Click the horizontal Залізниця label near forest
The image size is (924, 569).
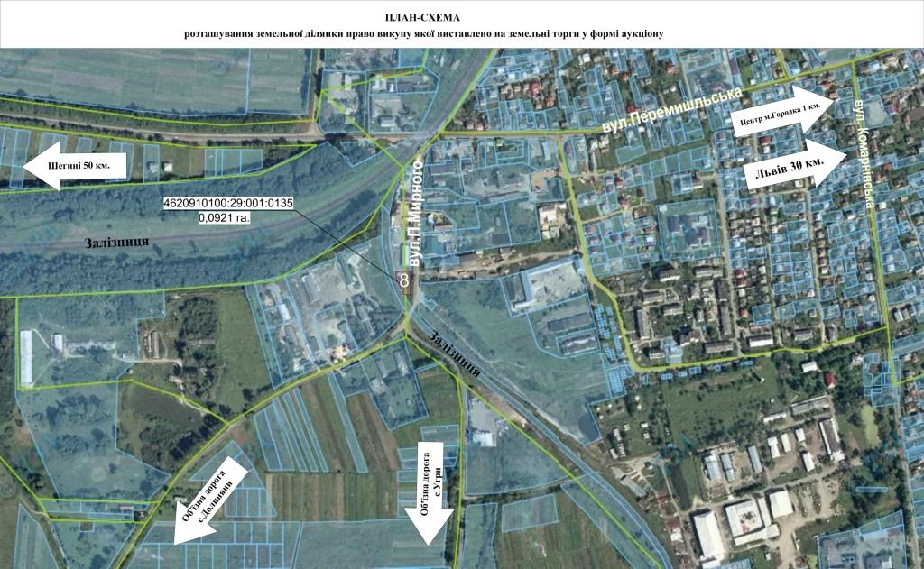(116, 243)
